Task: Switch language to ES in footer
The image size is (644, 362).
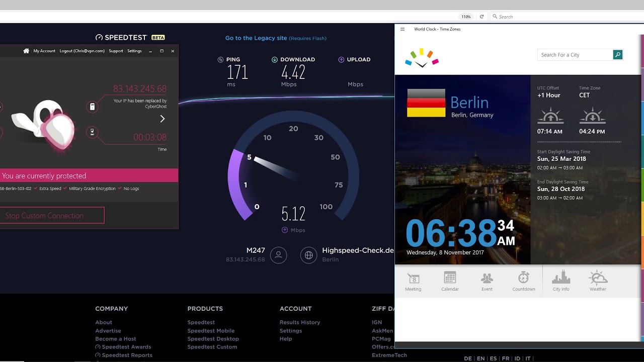Action: pos(493,358)
